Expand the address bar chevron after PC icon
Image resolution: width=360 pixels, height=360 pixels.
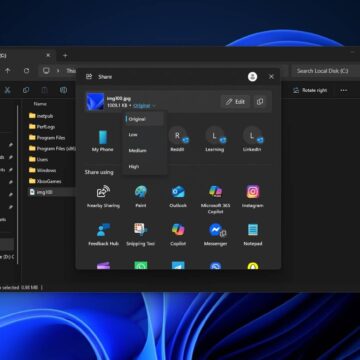pyautogui.click(x=58, y=71)
